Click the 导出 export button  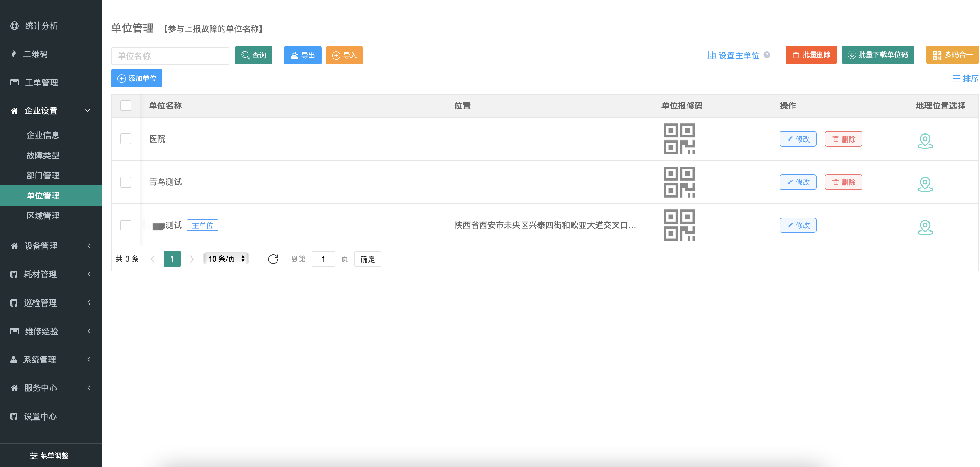(x=303, y=55)
